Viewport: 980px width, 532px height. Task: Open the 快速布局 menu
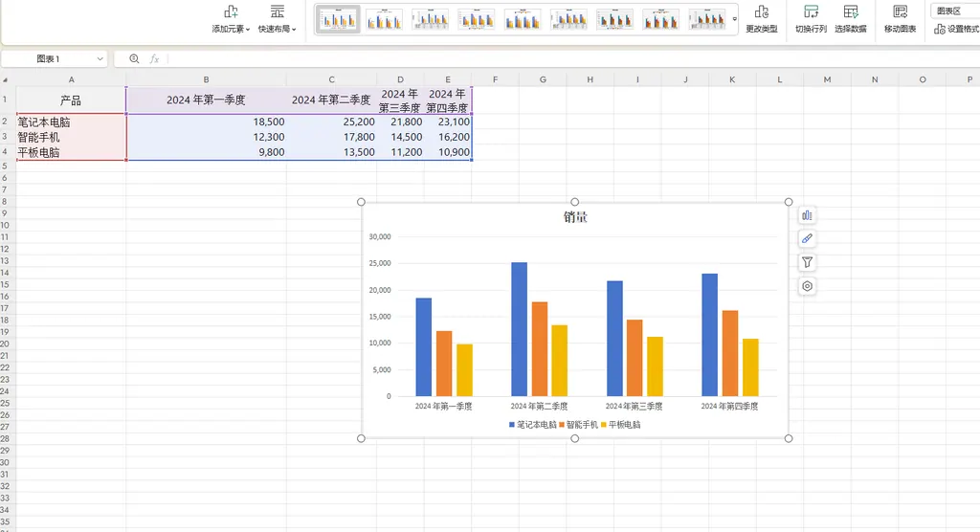click(x=277, y=19)
